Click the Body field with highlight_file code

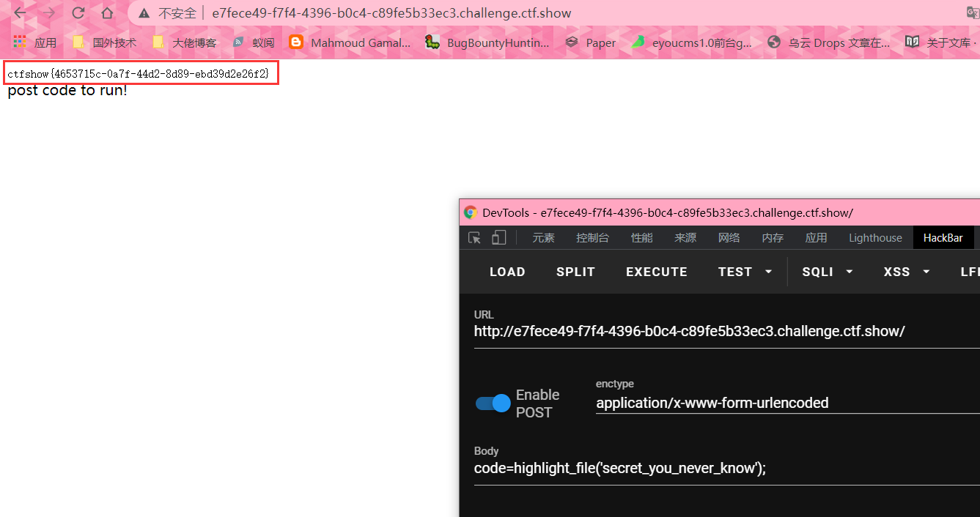[x=727, y=468]
